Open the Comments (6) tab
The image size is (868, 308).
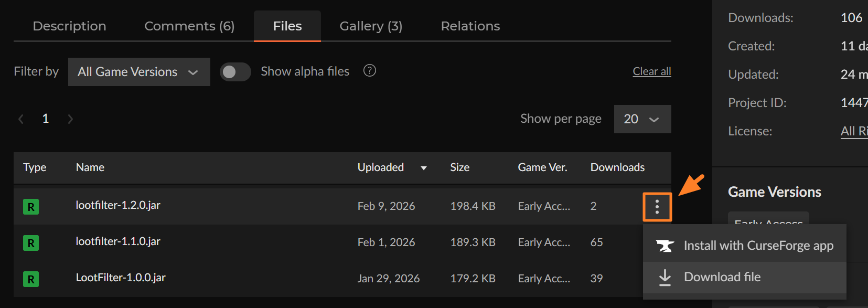coord(189,26)
